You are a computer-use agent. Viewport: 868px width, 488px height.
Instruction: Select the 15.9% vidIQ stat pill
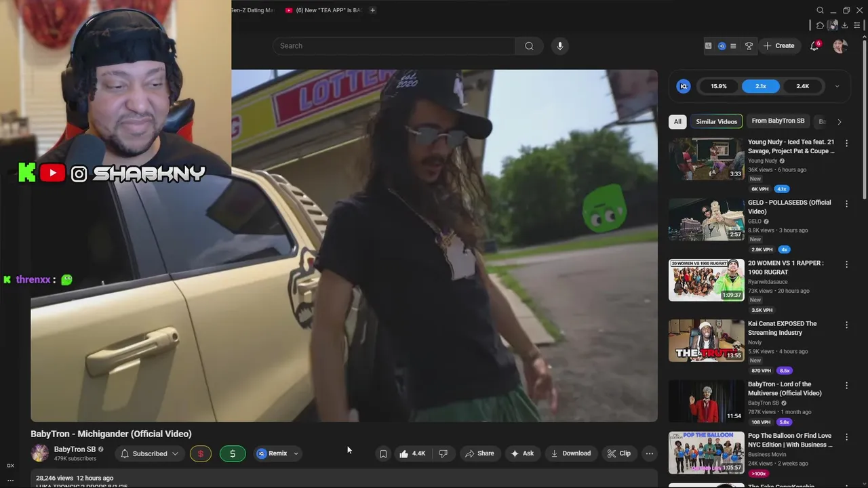tap(718, 86)
